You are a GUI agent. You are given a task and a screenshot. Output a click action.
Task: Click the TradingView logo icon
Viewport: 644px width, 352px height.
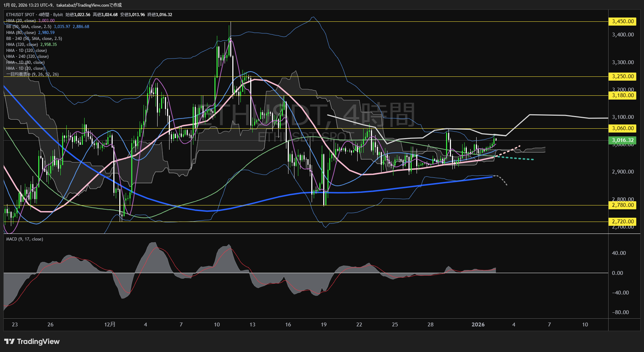pos(9,341)
